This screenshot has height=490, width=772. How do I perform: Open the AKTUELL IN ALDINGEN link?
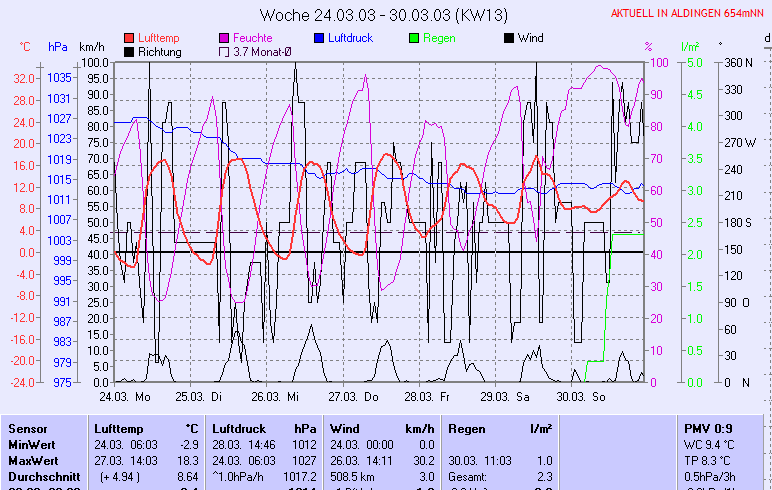(x=689, y=14)
